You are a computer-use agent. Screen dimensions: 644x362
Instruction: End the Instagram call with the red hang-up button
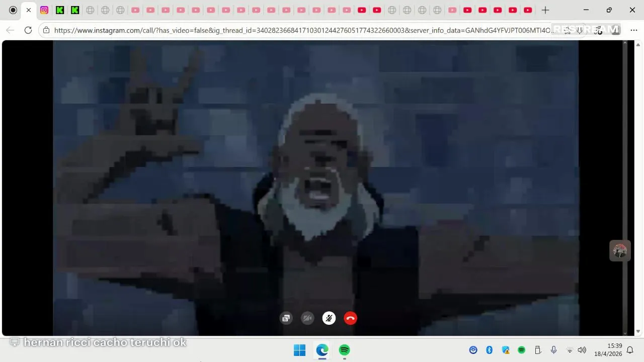tap(350, 318)
